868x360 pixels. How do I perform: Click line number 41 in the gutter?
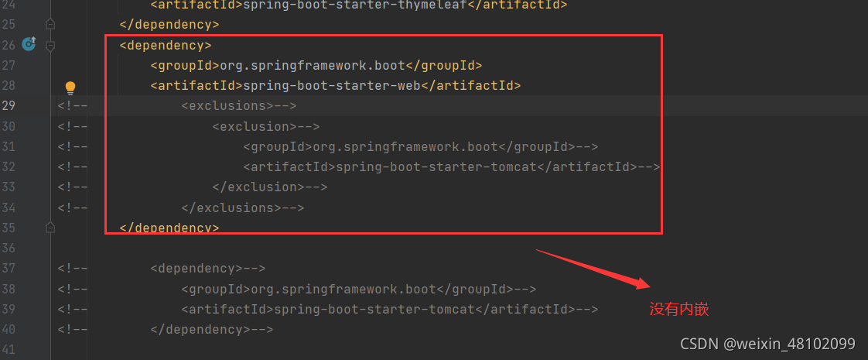coord(9,349)
